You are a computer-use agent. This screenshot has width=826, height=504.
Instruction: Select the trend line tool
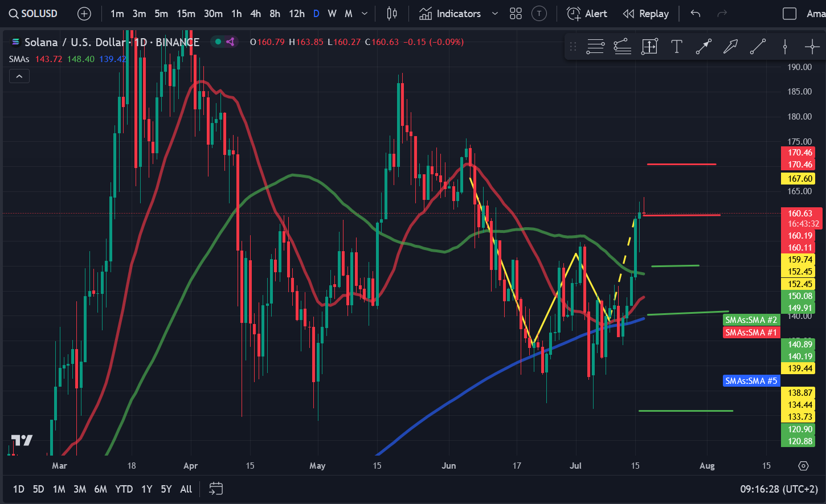(x=758, y=47)
